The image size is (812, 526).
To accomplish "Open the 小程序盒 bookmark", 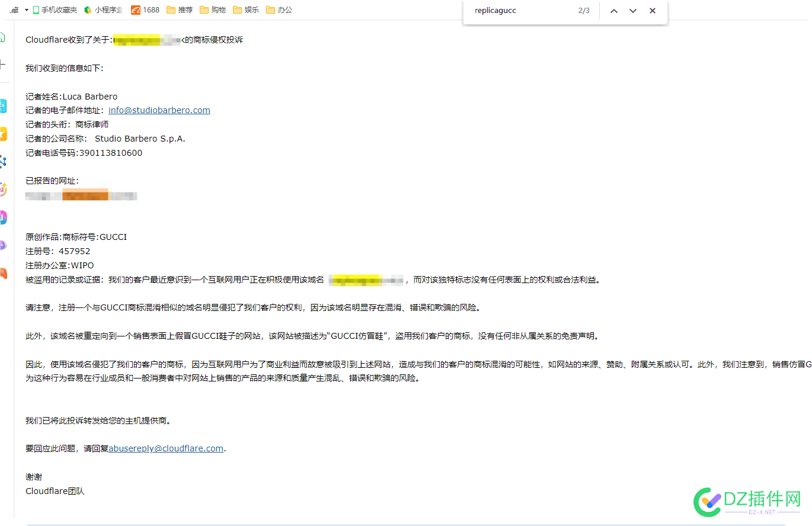I will pos(104,10).
